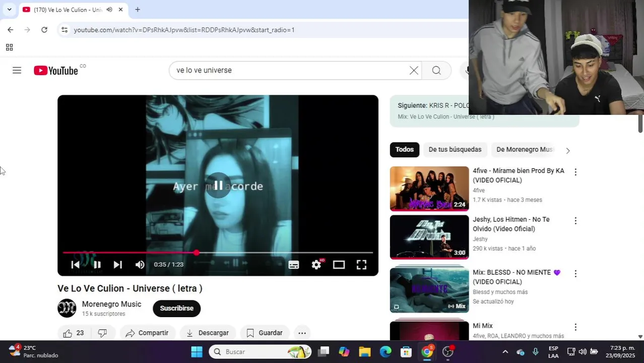The image size is (644, 363).
Task: Open options for Jeshy No Te Olvido video
Action: point(575,221)
